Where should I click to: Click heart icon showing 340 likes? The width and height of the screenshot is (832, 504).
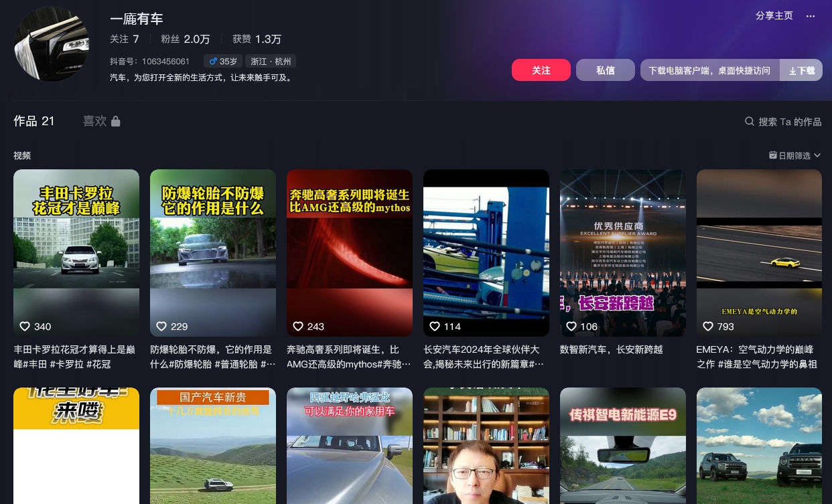(x=25, y=327)
